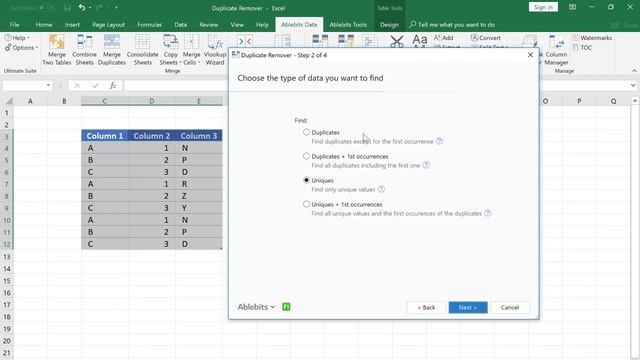The width and height of the screenshot is (640, 360).
Task: Launch the Vlookup Wizard
Action: pyautogui.click(x=215, y=50)
